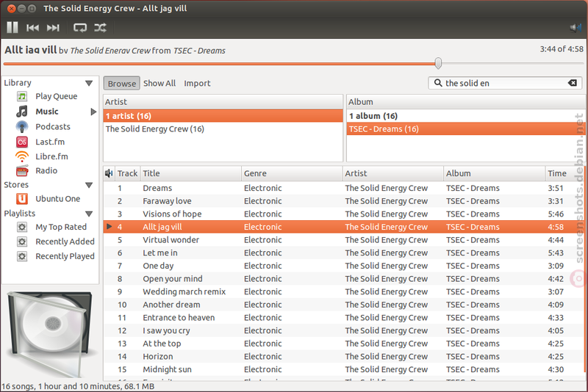Open Recently Played playlist icon
The image size is (588, 392).
click(x=22, y=256)
